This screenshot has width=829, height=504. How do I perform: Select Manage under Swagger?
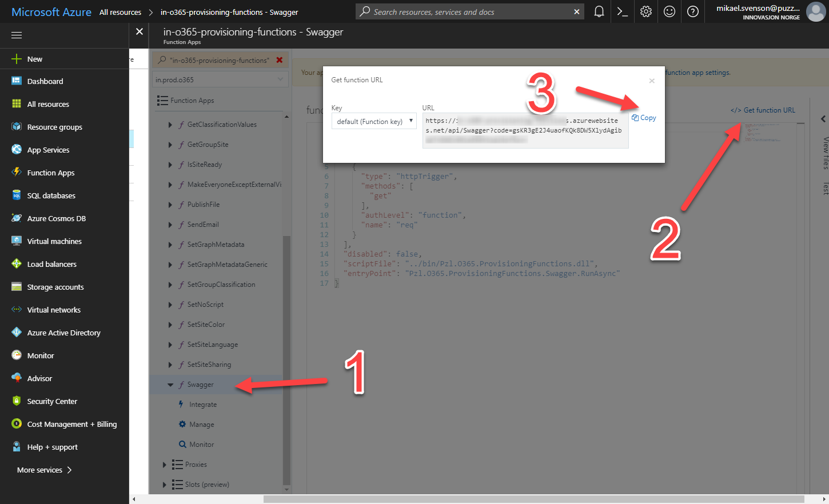(x=202, y=425)
